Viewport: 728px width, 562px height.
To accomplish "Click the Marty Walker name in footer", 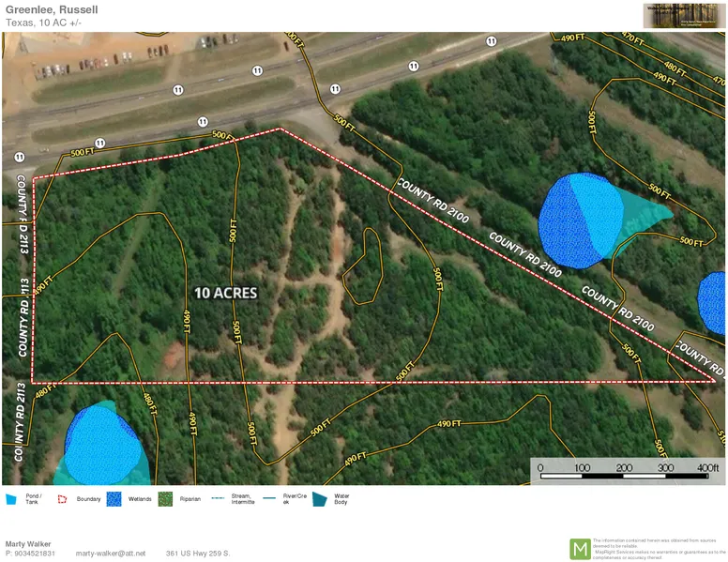I will coord(28,543).
